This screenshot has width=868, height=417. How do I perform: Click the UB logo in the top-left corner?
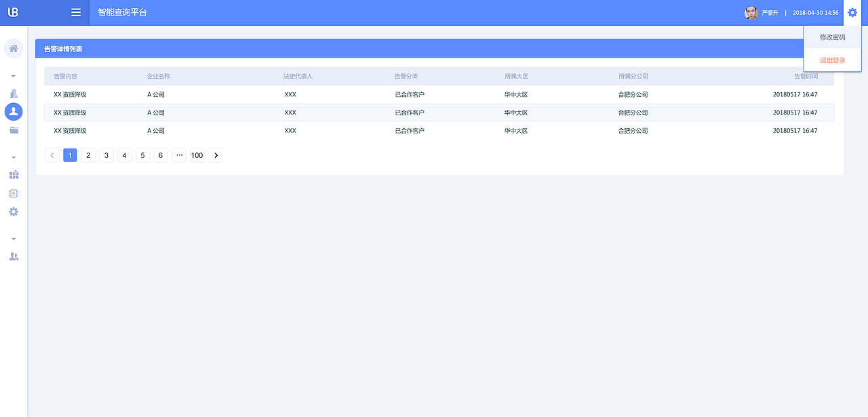click(x=13, y=12)
